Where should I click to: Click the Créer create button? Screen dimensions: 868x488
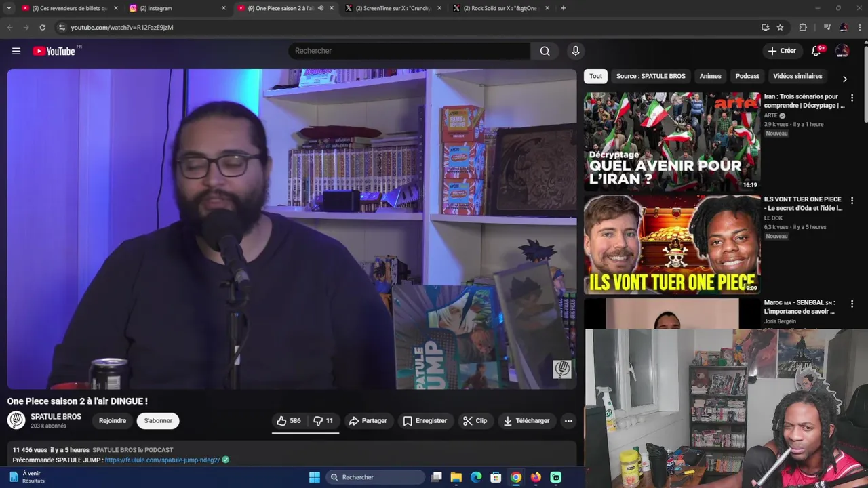pos(782,51)
